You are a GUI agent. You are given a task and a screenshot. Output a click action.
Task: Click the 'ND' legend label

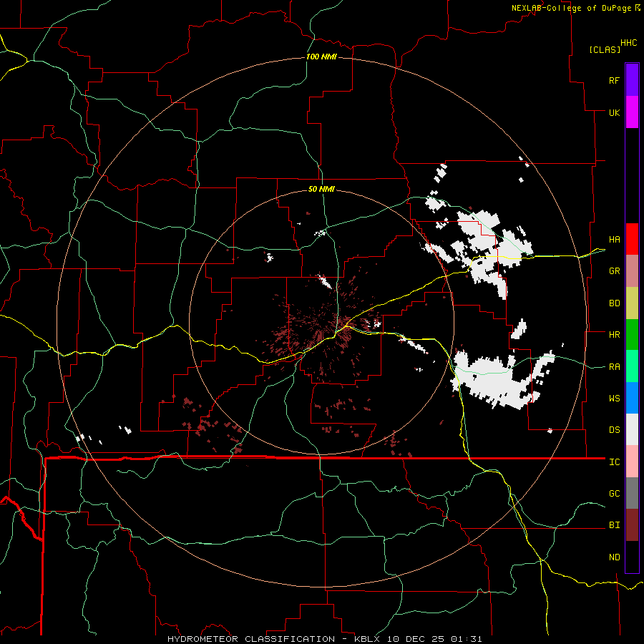pos(614,557)
